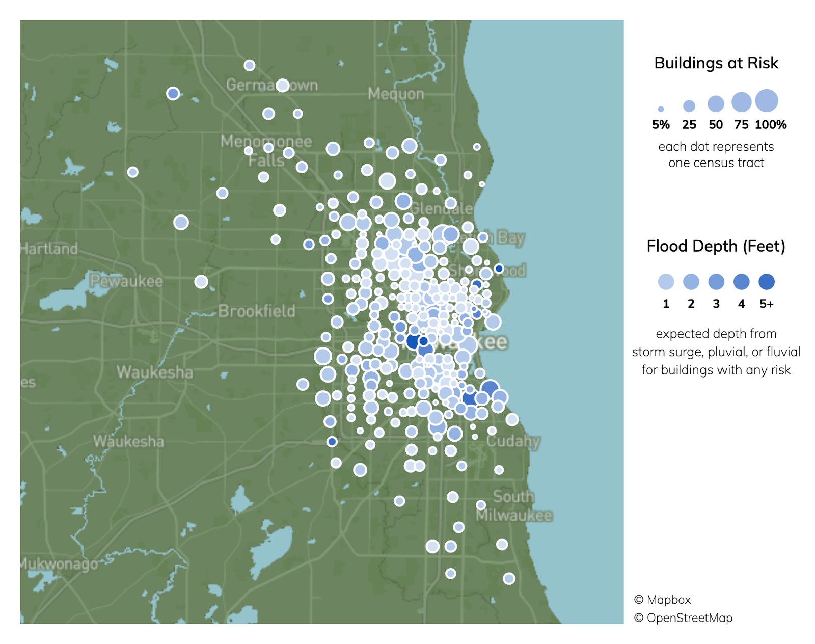Click the Hartland map label
The height and width of the screenshot is (644, 815).
pos(49,249)
